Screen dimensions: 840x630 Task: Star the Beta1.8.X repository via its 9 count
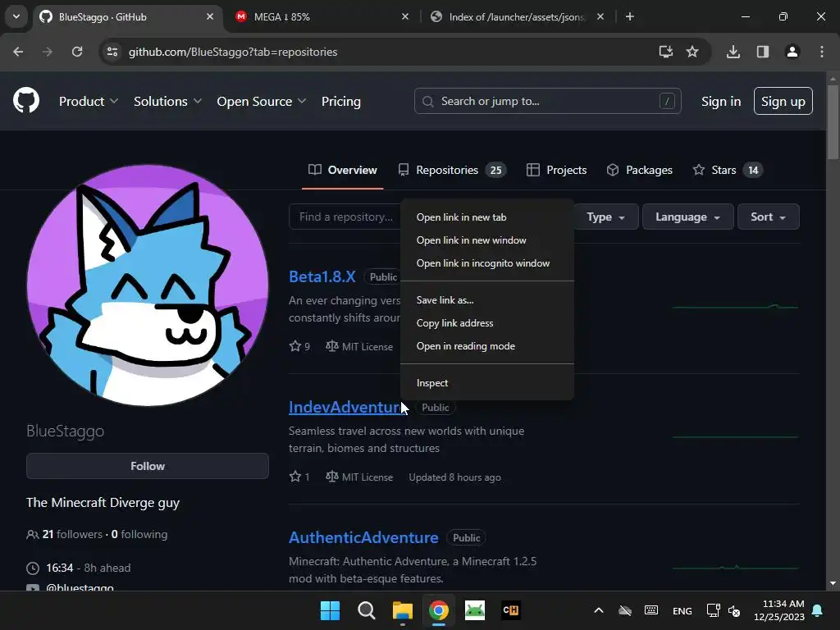pyautogui.click(x=299, y=347)
